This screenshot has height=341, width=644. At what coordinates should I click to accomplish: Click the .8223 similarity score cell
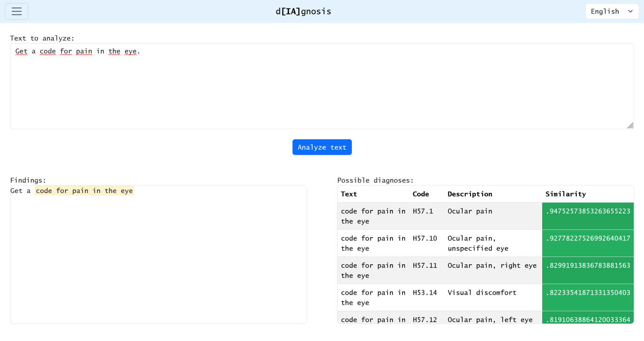tap(588, 293)
